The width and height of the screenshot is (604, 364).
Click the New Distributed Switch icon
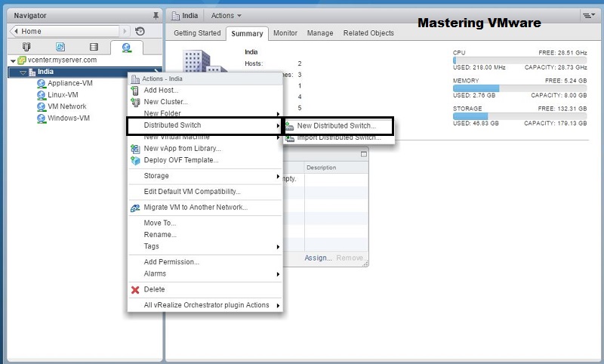pos(290,126)
